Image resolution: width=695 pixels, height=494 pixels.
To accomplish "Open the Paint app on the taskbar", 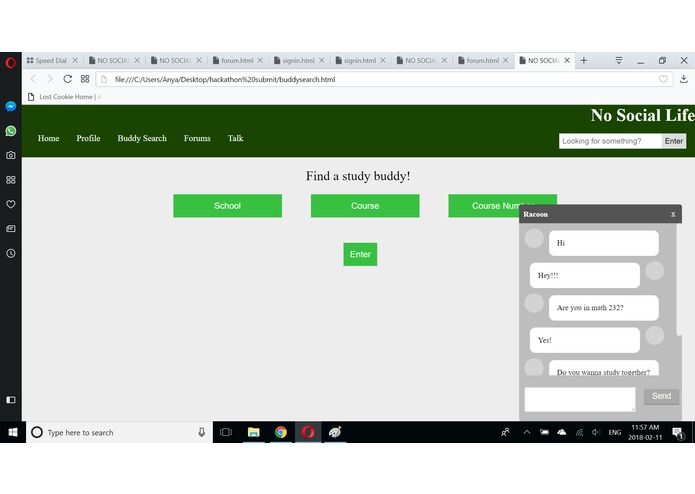I will coord(335,432).
